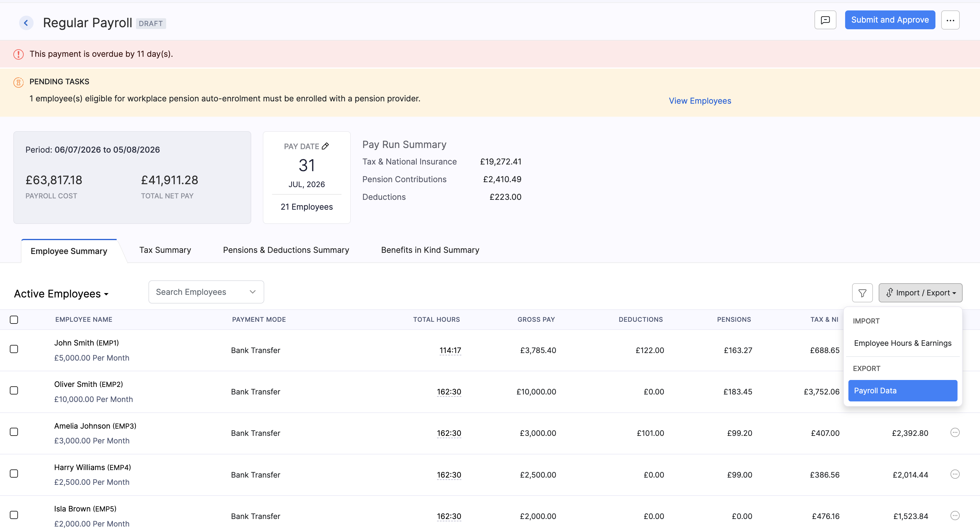Image resolution: width=980 pixels, height=530 pixels.
Task: Open the Search Employees combo box
Action: 206,292
